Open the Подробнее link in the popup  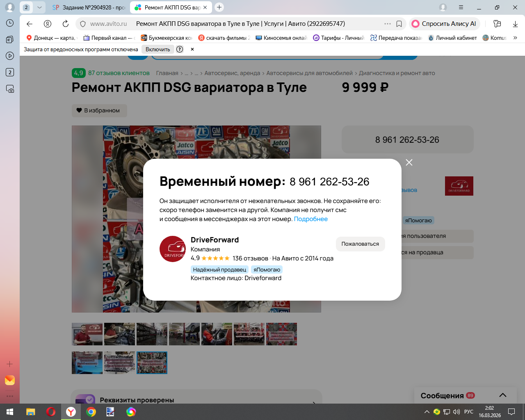(311, 219)
